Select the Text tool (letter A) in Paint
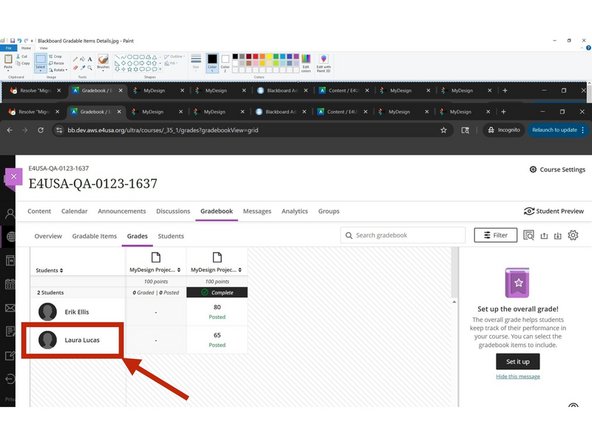The height and width of the screenshot is (444, 592). coord(90,59)
